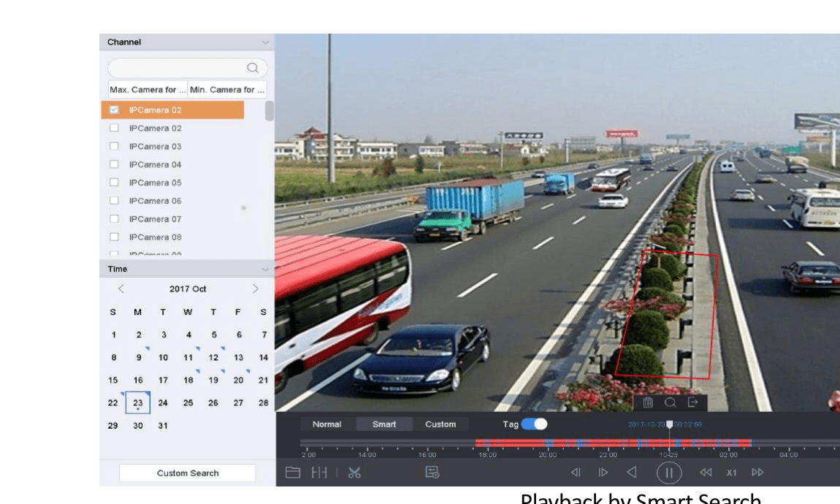Select October 31 in calendar
The height and width of the screenshot is (504, 840).
pyautogui.click(x=163, y=426)
